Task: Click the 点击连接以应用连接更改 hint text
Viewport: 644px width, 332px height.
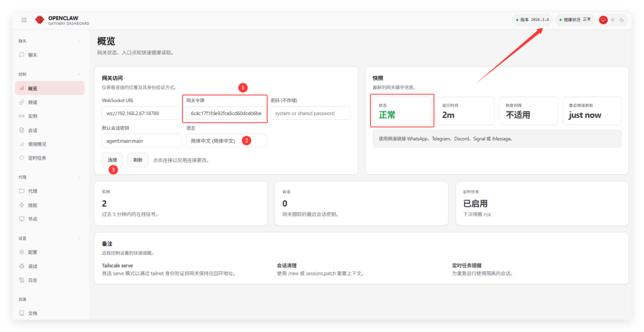Action: (x=181, y=160)
